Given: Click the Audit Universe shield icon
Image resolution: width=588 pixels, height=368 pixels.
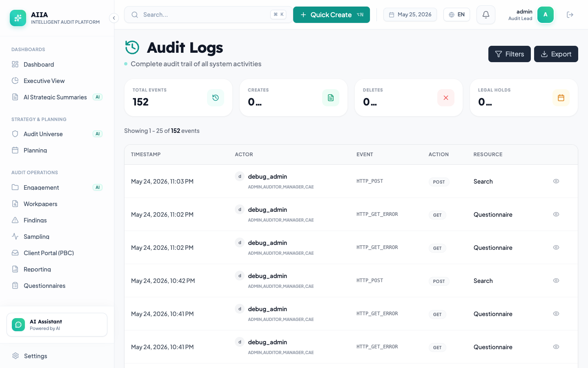Looking at the screenshot, I should 15,134.
